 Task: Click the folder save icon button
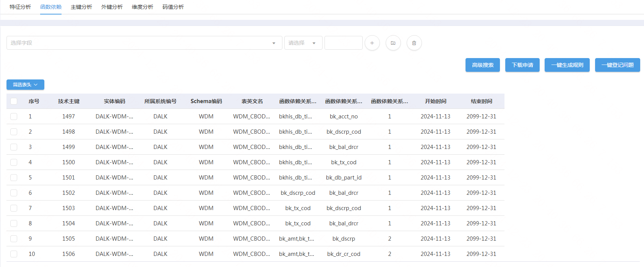393,43
